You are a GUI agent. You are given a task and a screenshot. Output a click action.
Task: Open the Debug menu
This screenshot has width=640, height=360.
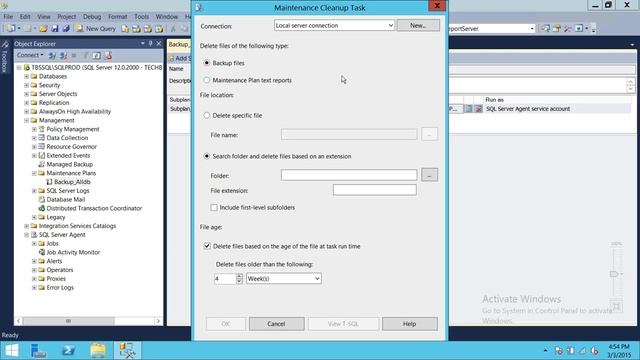(92, 17)
